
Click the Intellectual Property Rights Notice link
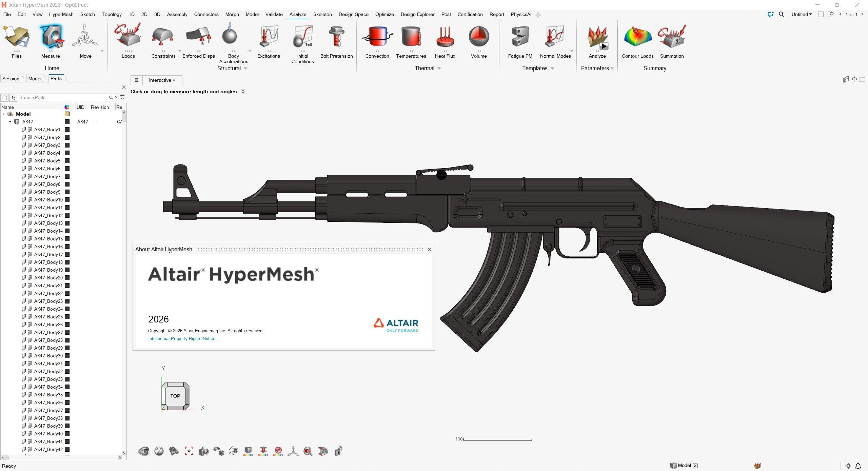[x=183, y=338]
